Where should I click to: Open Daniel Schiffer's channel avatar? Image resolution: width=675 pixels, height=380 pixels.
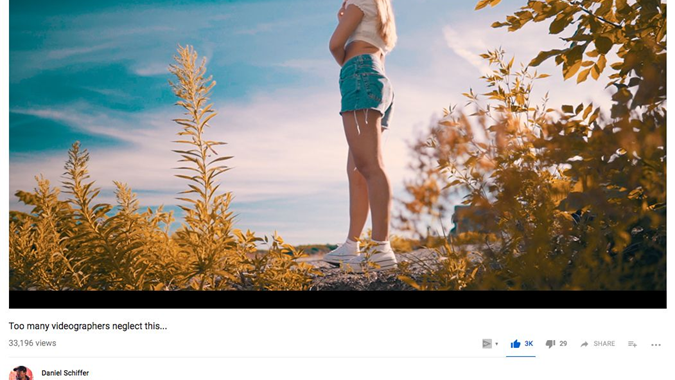21,373
